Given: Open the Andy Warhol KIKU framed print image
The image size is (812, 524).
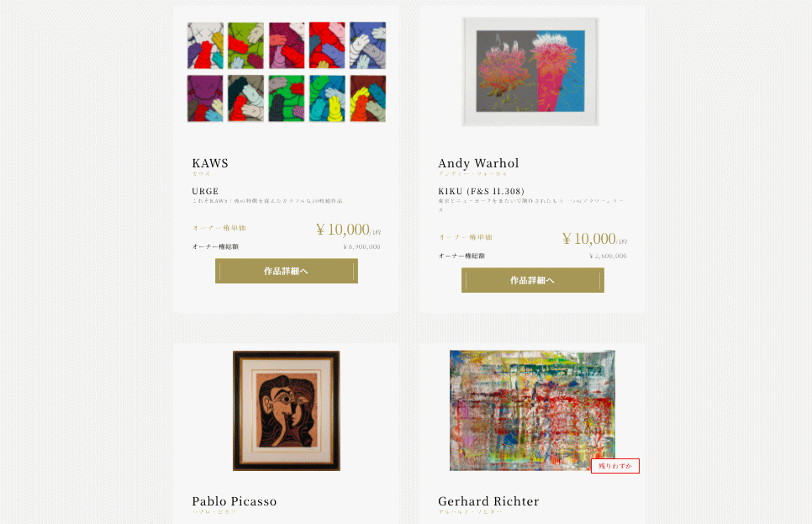Looking at the screenshot, I should (530, 71).
